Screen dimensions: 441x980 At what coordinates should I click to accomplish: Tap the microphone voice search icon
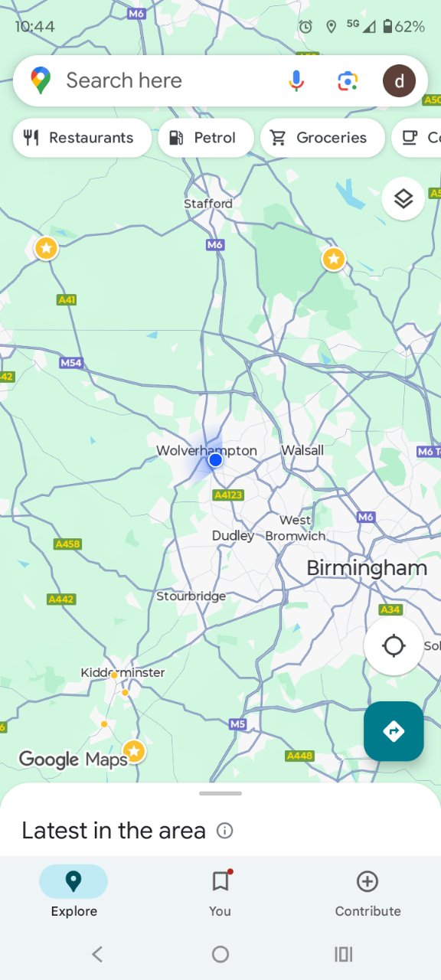pyautogui.click(x=297, y=80)
